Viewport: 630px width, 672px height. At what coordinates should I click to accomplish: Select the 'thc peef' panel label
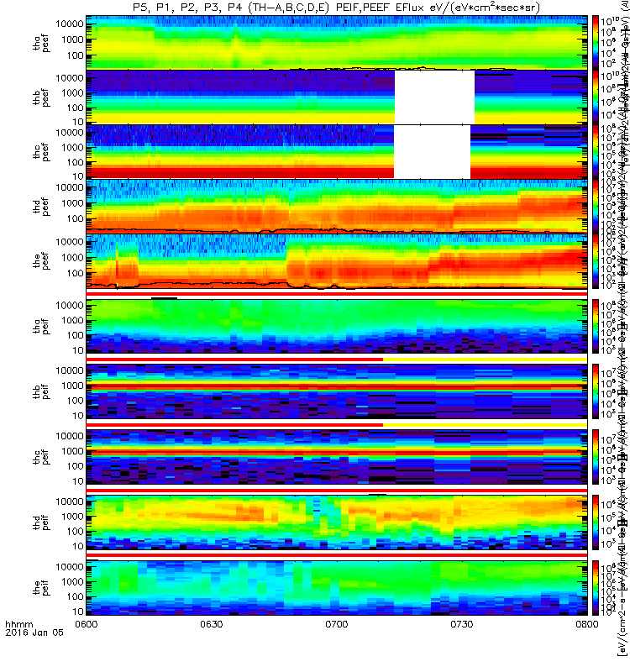pos(41,152)
